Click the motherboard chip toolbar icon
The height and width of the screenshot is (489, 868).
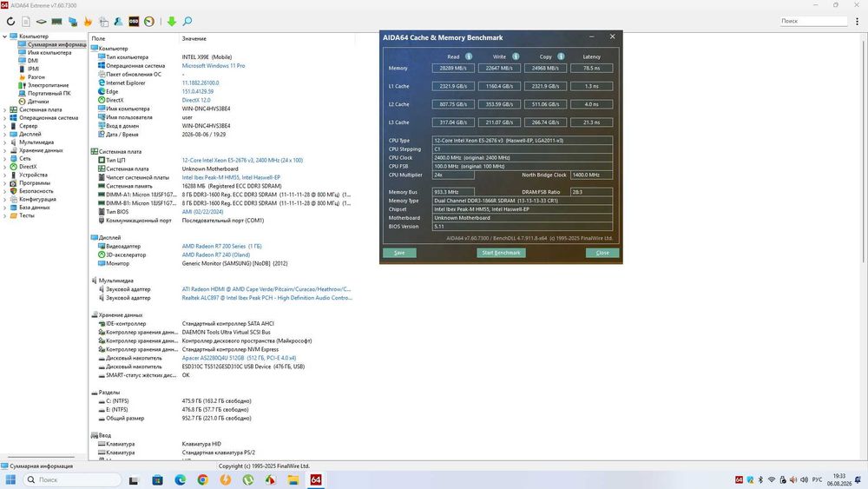[41, 21]
